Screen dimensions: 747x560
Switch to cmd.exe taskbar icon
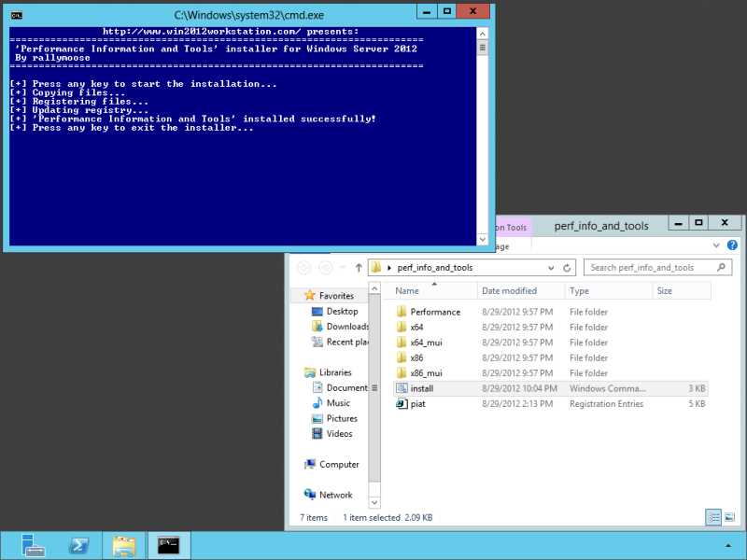click(x=169, y=546)
